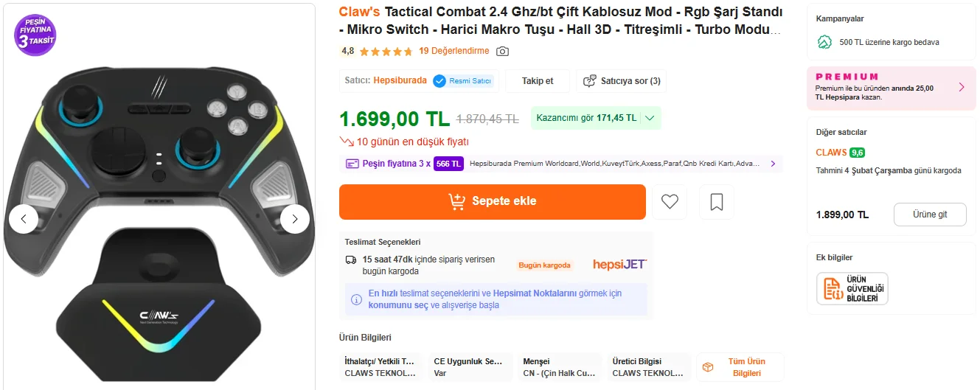Screen dimensions: 980x390
Task: Click the Resmi Satıcı verified badge
Action: tap(464, 81)
